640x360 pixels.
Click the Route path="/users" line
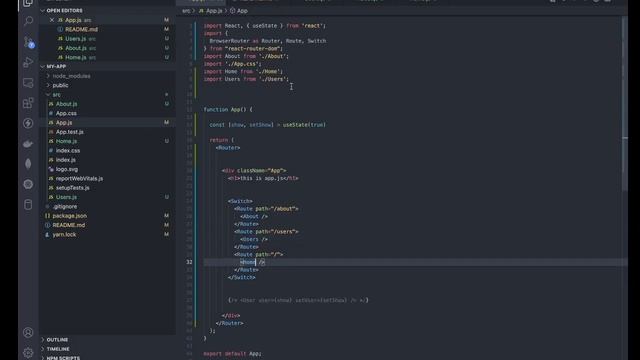click(266, 231)
